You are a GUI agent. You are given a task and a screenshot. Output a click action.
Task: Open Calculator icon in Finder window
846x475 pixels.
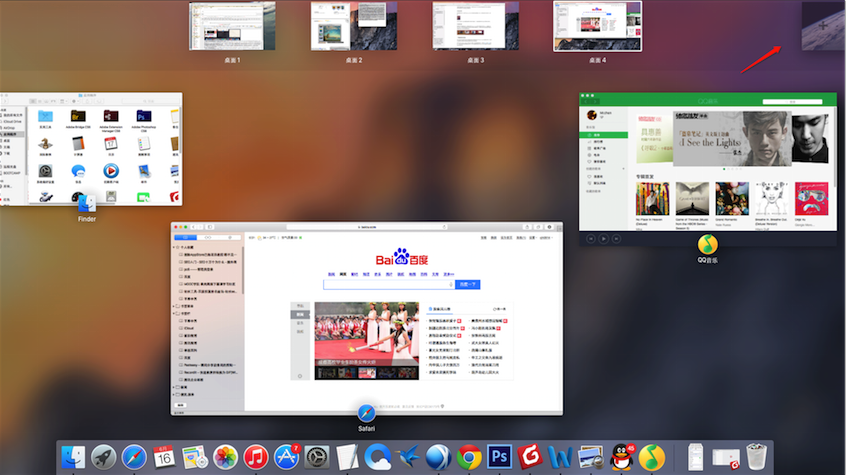[78, 146]
